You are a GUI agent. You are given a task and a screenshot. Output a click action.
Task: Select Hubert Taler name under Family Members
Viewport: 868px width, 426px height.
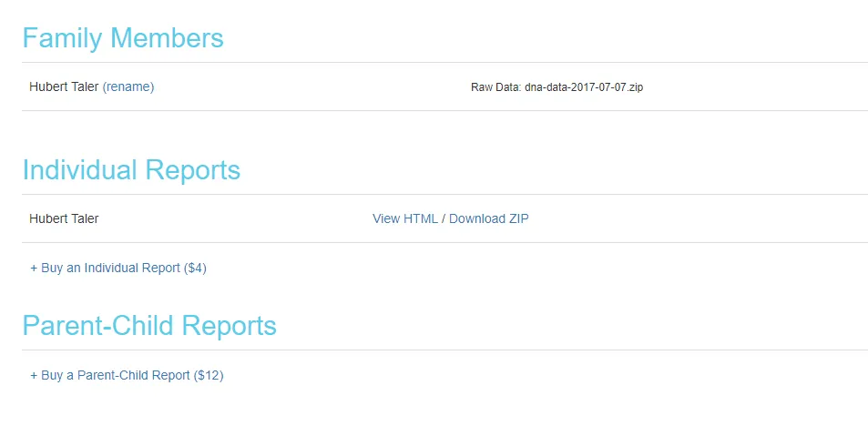65,86
